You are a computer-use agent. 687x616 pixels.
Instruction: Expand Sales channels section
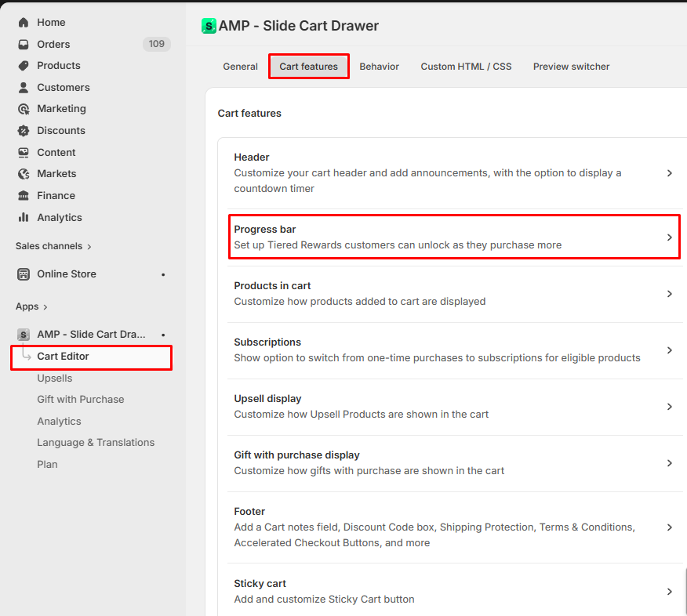53,246
